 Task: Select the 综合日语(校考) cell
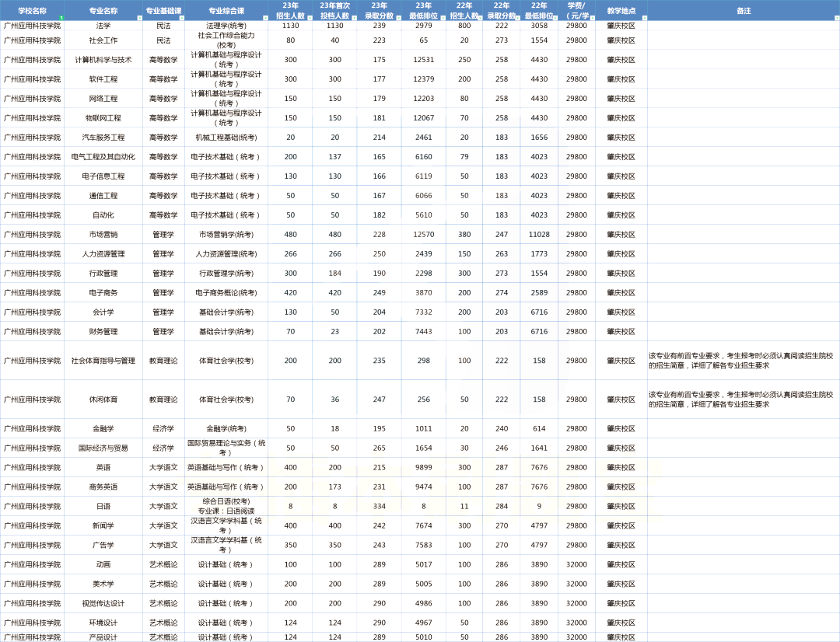[226, 506]
